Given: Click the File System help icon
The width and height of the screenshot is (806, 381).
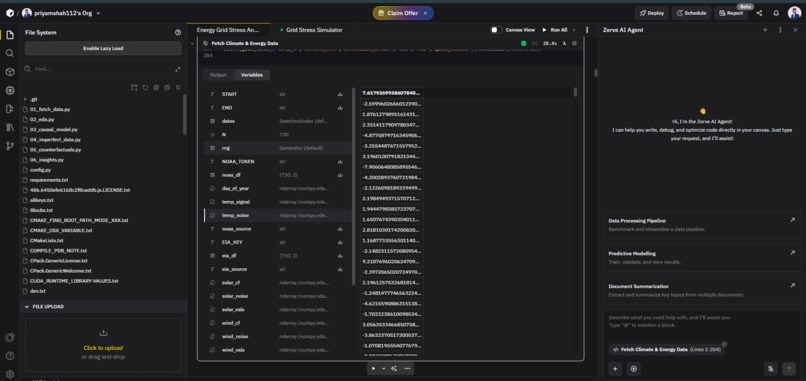Looking at the screenshot, I should tap(178, 32).
